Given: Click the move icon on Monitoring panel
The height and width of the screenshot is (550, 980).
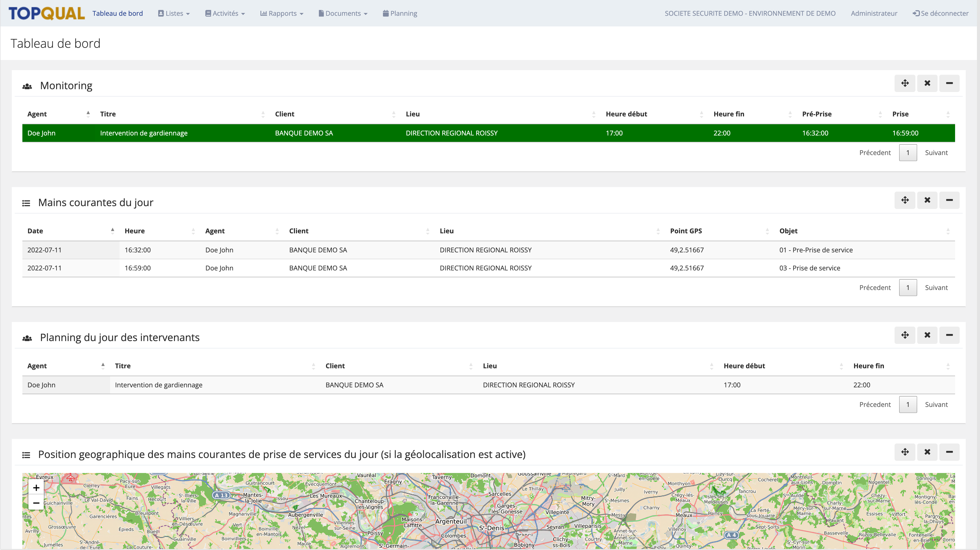Looking at the screenshot, I should tap(905, 83).
